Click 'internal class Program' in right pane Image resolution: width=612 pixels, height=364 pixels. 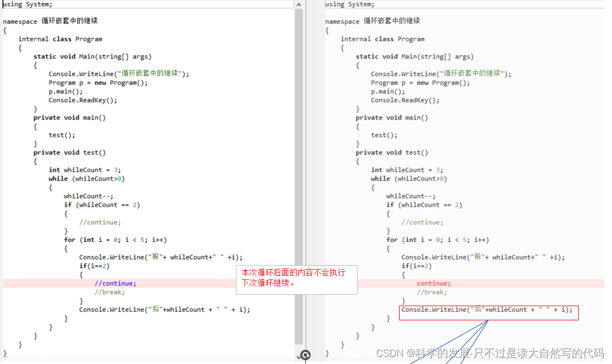click(383, 39)
